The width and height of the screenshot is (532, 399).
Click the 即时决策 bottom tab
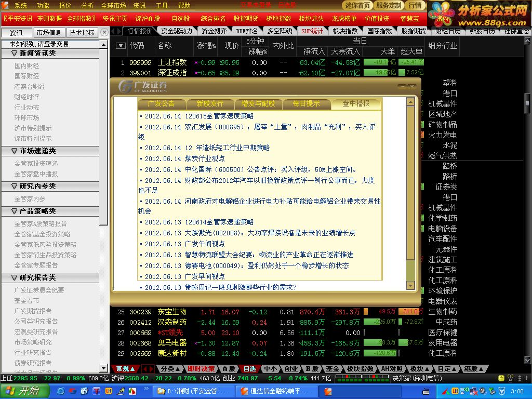pyautogui.click(x=201, y=368)
